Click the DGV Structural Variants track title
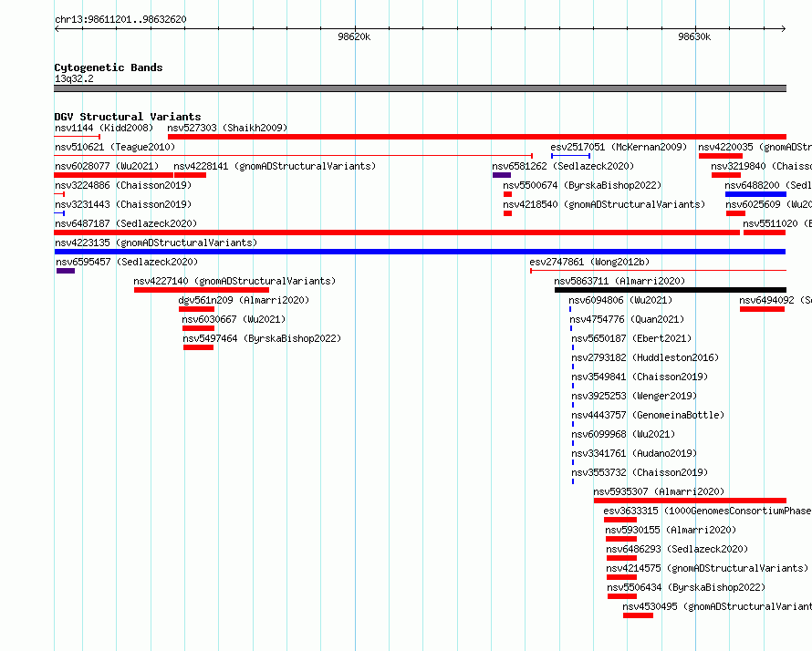This screenshot has height=651, width=812. pyautogui.click(x=128, y=117)
